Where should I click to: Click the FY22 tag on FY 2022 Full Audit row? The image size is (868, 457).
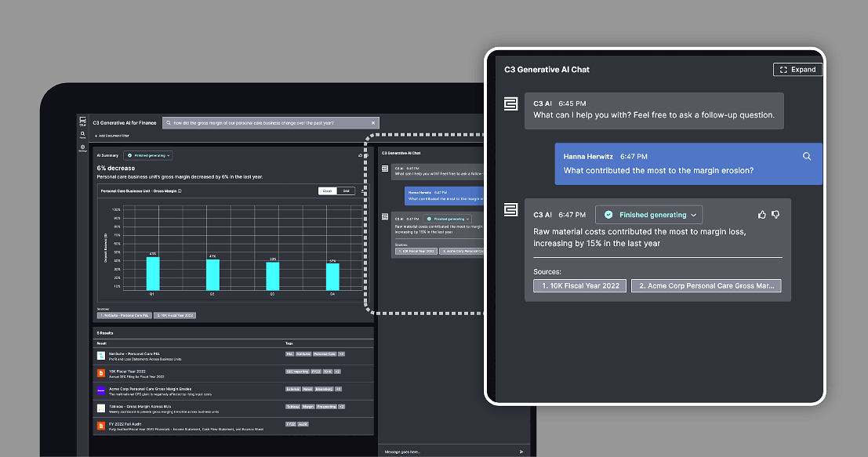tap(291, 424)
